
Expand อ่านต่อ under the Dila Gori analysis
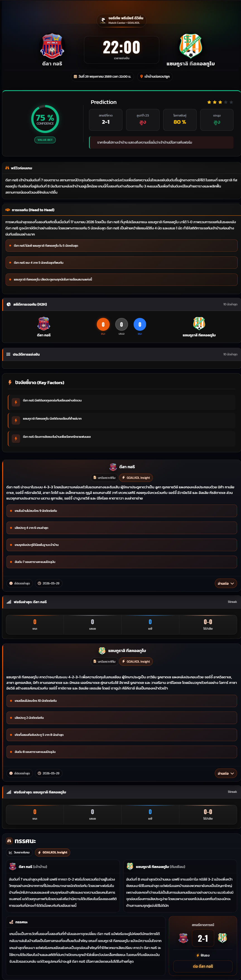click(x=226, y=583)
